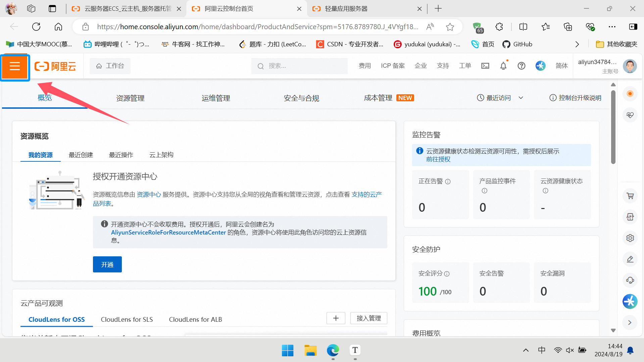Click the page vertical scrollbar thumb
The width and height of the screenshot is (644, 362).
[x=613, y=127]
